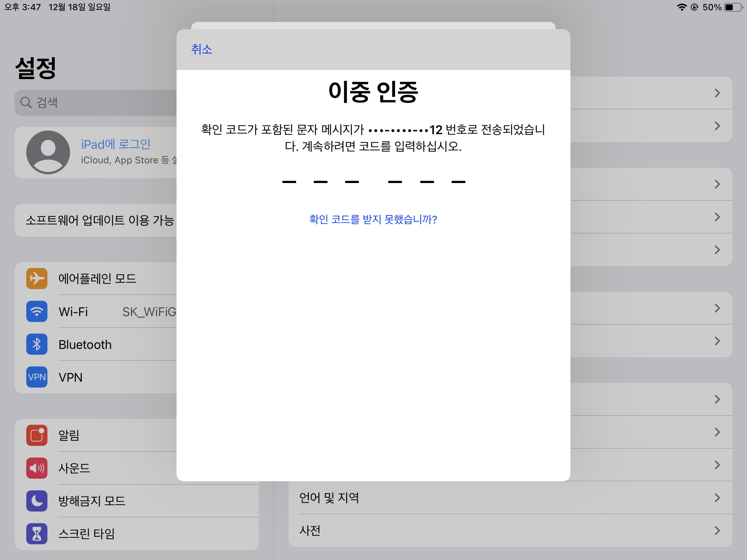Screen dimensions: 747x560
Task: Open notifications (알림) red icon
Action: point(37,435)
